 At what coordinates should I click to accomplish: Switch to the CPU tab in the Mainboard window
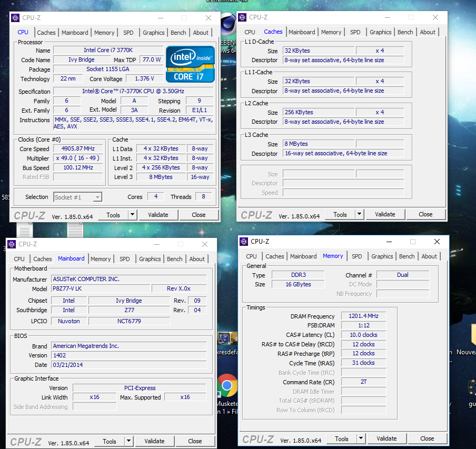pyautogui.click(x=19, y=259)
